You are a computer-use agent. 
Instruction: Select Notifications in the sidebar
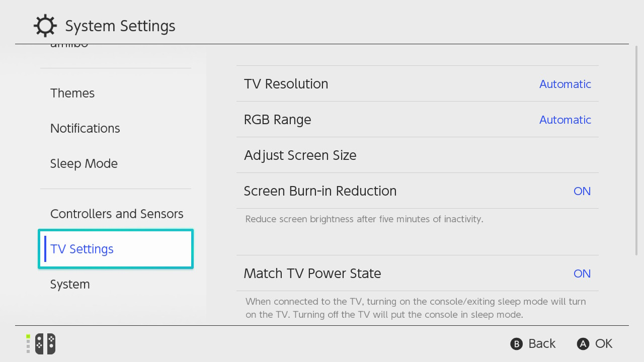coord(85,128)
